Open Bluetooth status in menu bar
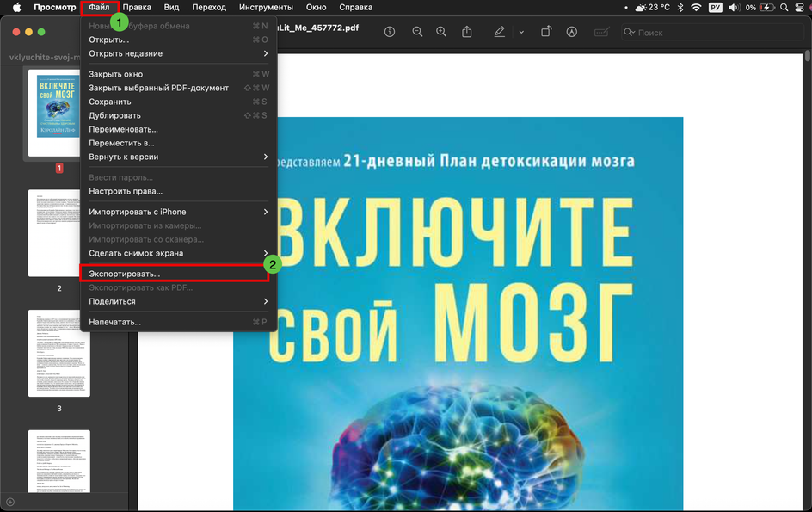 pyautogui.click(x=680, y=7)
